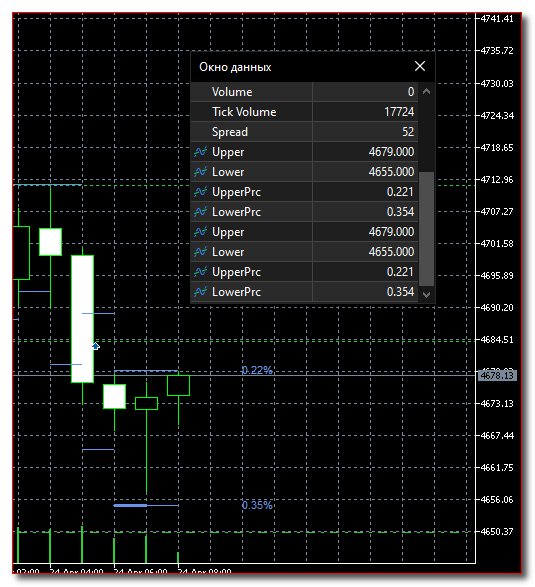Click the Tick Volume value 17724
Viewport: 535px width, 587px height.
pyautogui.click(x=399, y=112)
